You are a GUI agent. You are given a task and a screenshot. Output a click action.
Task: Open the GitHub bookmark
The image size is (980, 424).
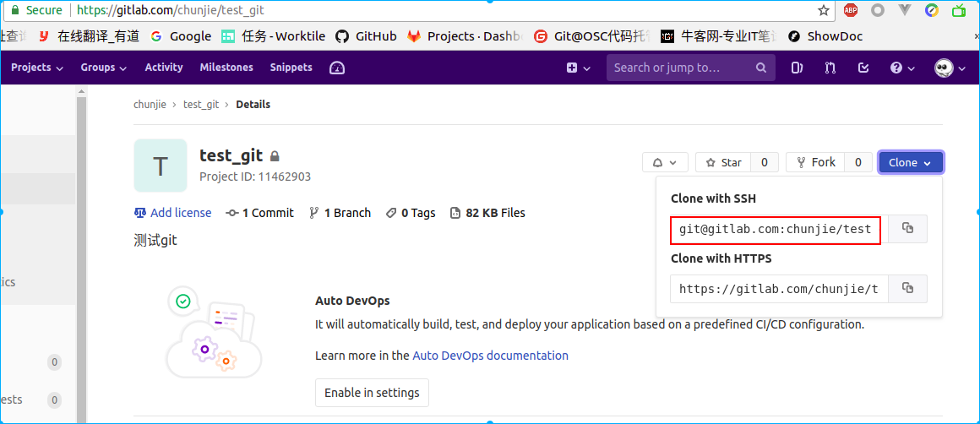(367, 36)
